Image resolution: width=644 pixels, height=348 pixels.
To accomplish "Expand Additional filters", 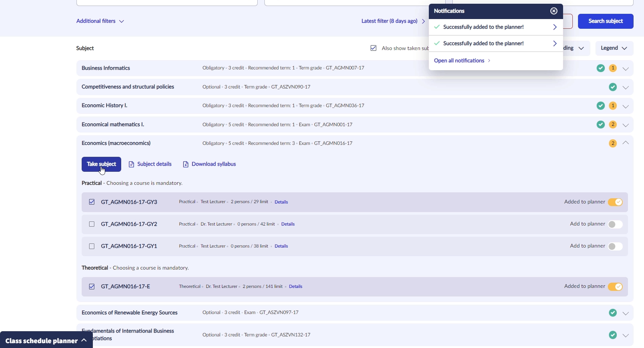I will tap(100, 21).
